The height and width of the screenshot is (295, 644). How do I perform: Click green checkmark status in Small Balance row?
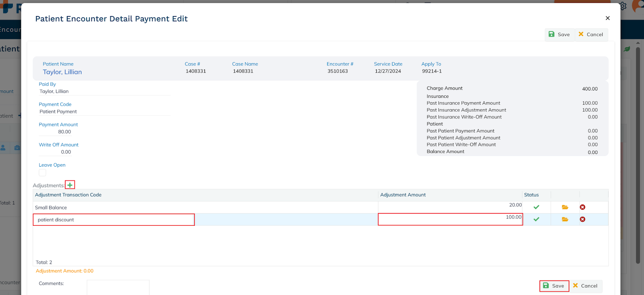(536, 207)
